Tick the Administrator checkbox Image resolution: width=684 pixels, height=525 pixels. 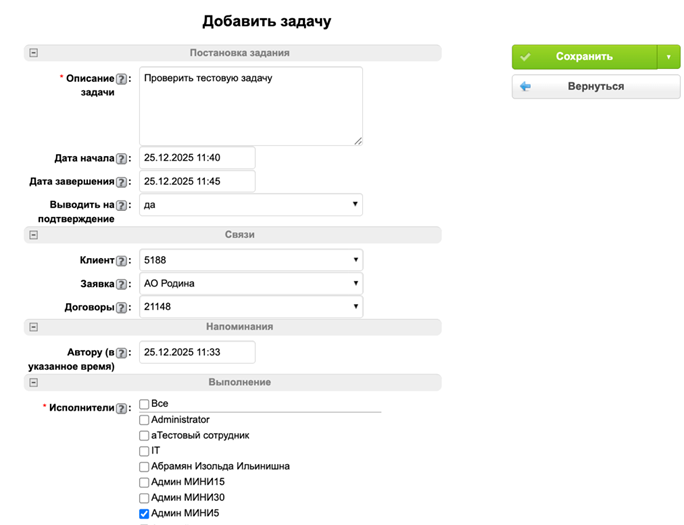tap(144, 420)
